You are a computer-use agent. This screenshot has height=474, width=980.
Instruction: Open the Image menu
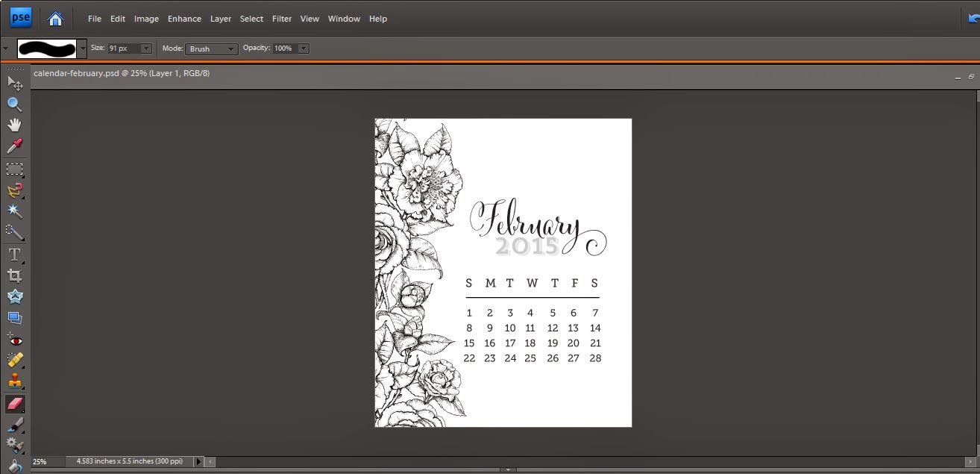146,19
